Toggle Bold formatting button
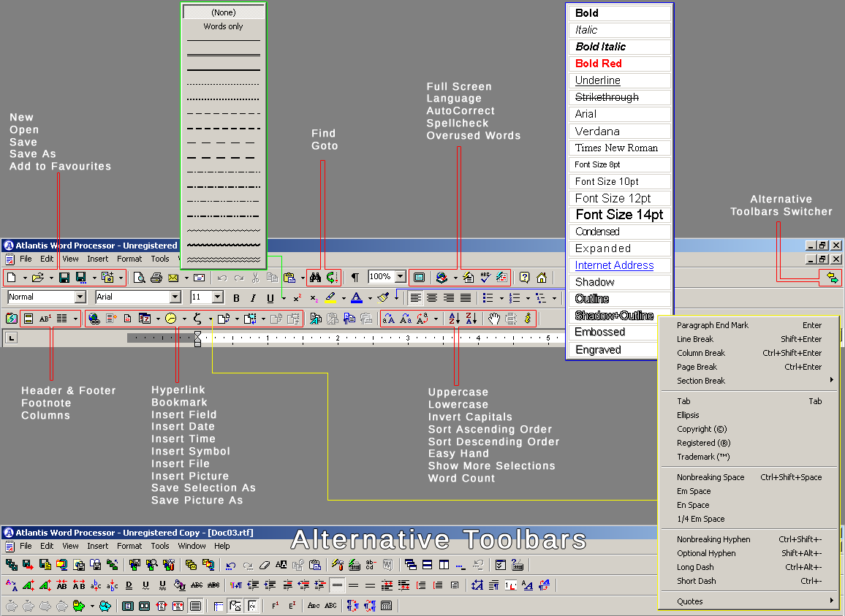The width and height of the screenshot is (845, 616). [236, 298]
